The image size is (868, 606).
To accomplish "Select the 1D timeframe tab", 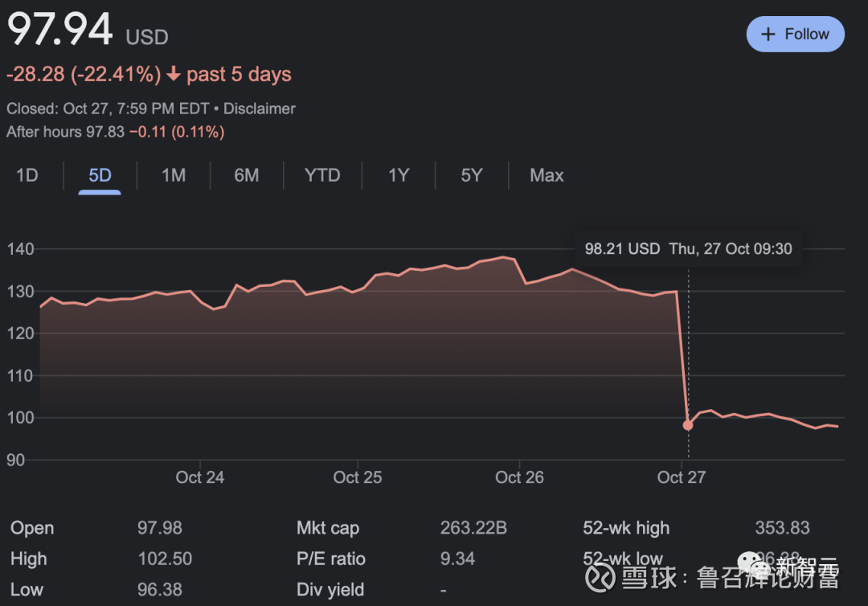I will [26, 175].
